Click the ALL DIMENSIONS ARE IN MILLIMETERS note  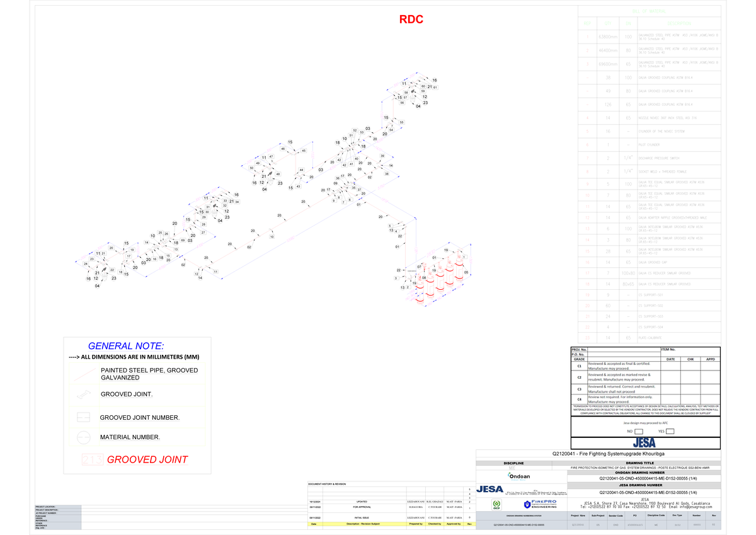[x=134, y=357]
